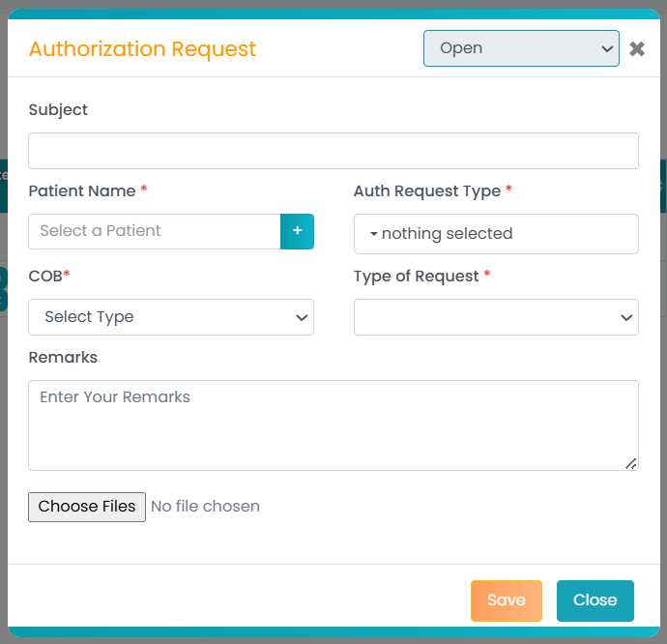Click the plus icon to add a patient

pos(297,231)
